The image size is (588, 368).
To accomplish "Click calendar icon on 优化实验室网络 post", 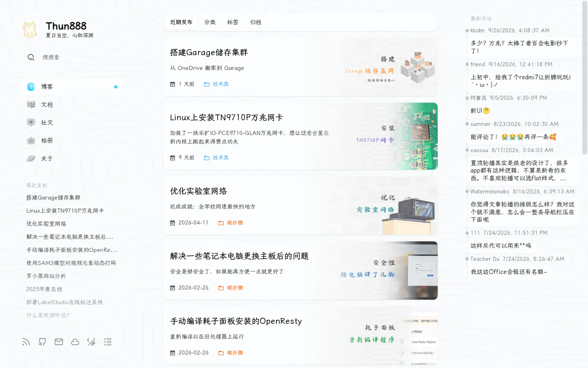I will click(173, 223).
